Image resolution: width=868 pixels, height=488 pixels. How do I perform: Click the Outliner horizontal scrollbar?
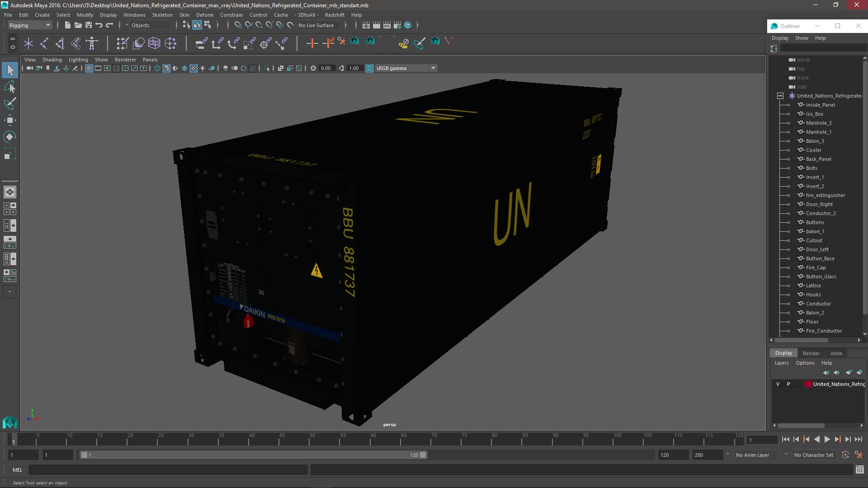tap(801, 340)
